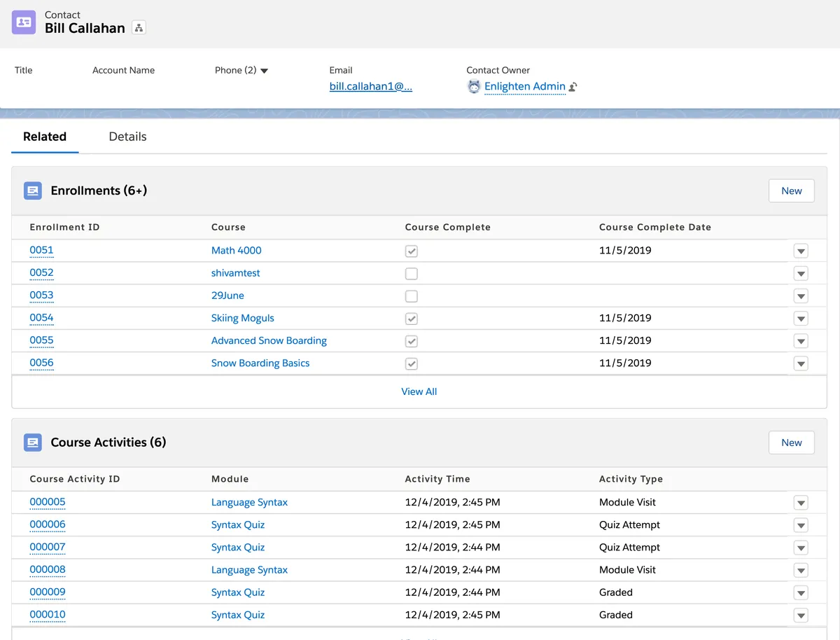
Task: Open row actions for enrollment 0054
Action: [x=801, y=318]
